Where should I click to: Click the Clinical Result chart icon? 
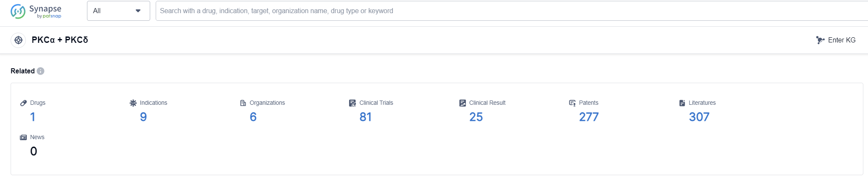(x=462, y=103)
